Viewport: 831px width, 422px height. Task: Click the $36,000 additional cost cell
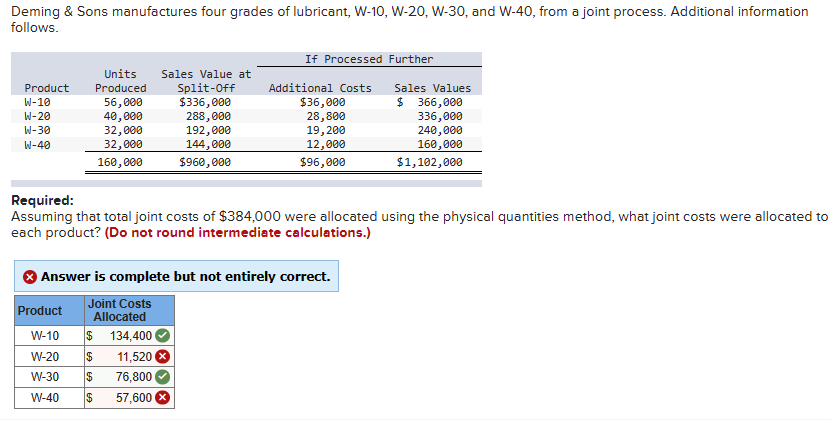322,102
